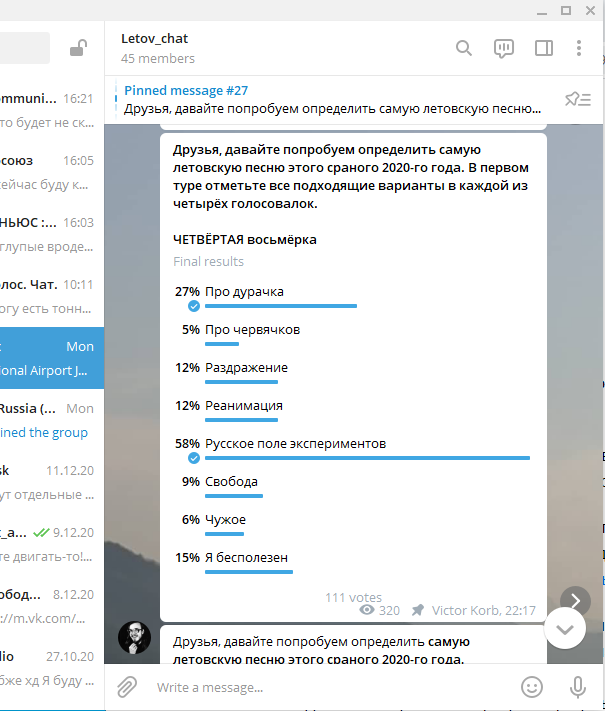Click the 27% result bar for Про дурачка
Viewport: 605px width, 711px height.
[x=281, y=307]
